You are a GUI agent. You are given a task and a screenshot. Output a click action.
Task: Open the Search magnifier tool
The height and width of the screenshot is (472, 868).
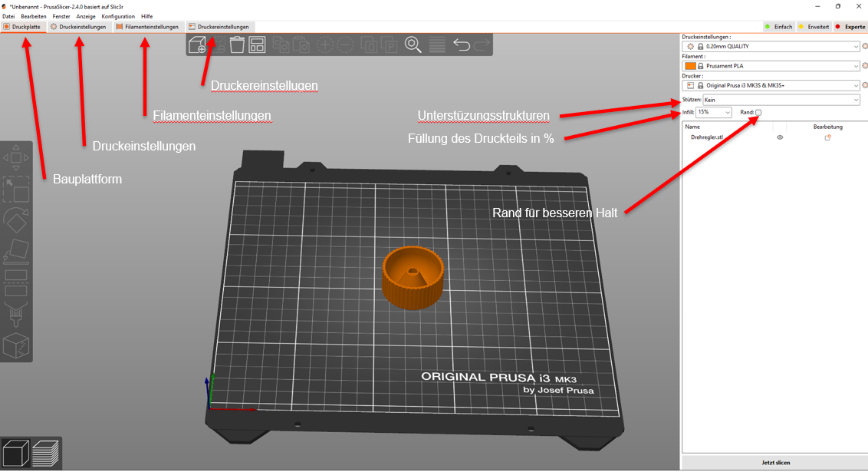[413, 45]
